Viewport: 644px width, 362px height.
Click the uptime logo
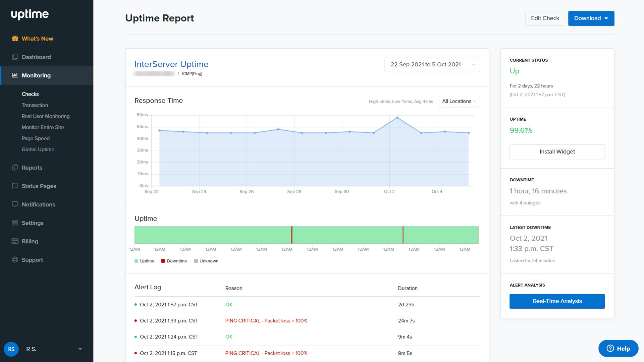(x=30, y=14)
